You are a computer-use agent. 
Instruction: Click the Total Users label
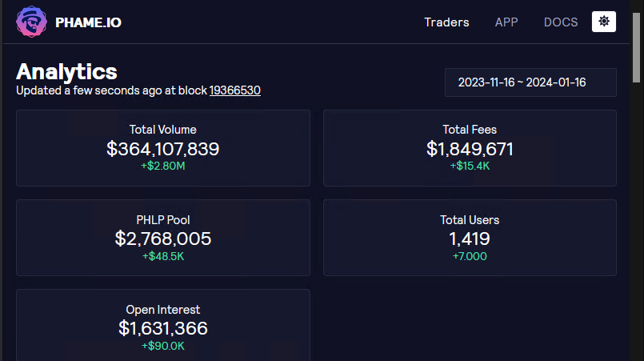coord(470,220)
